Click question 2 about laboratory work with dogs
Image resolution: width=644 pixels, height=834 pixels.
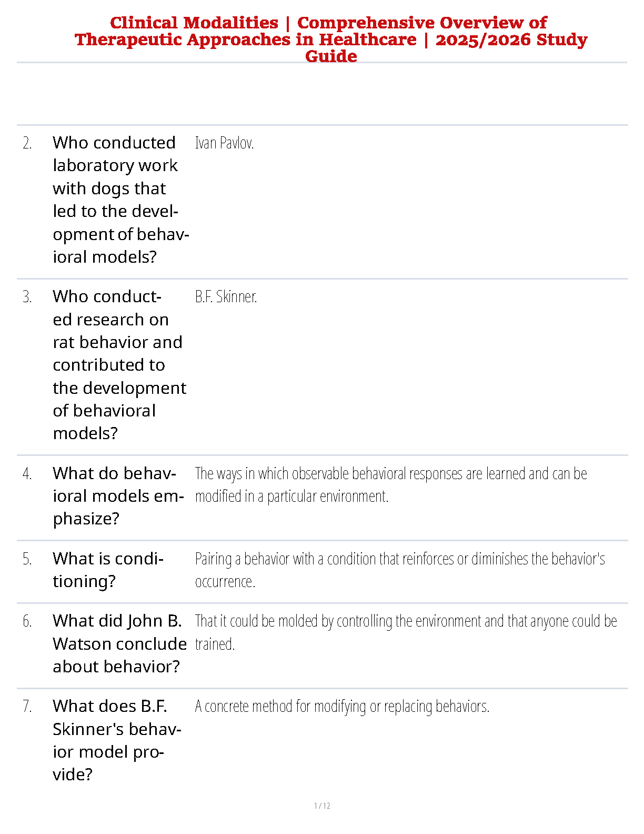click(x=120, y=200)
